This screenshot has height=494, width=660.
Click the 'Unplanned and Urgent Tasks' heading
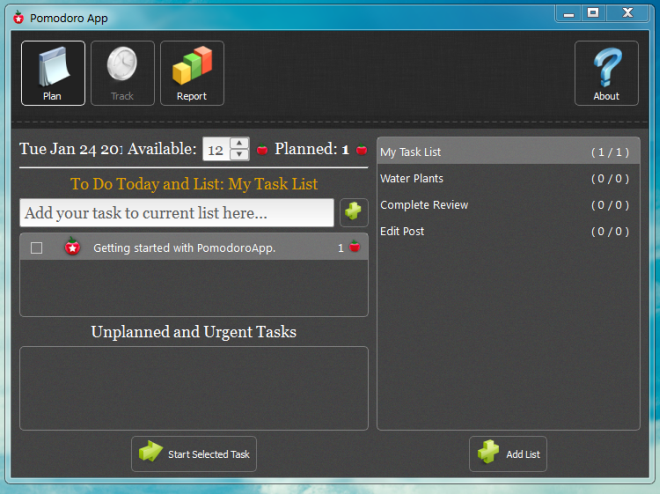point(194,332)
